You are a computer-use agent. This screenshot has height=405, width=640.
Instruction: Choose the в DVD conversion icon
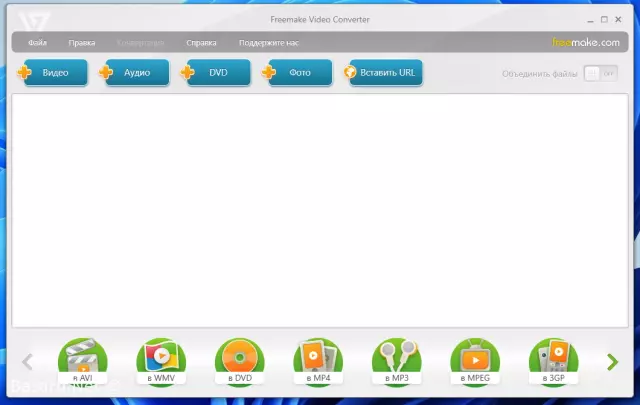(x=240, y=362)
